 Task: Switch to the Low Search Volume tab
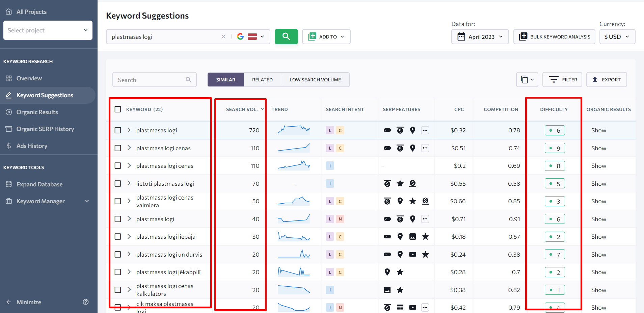pos(315,80)
